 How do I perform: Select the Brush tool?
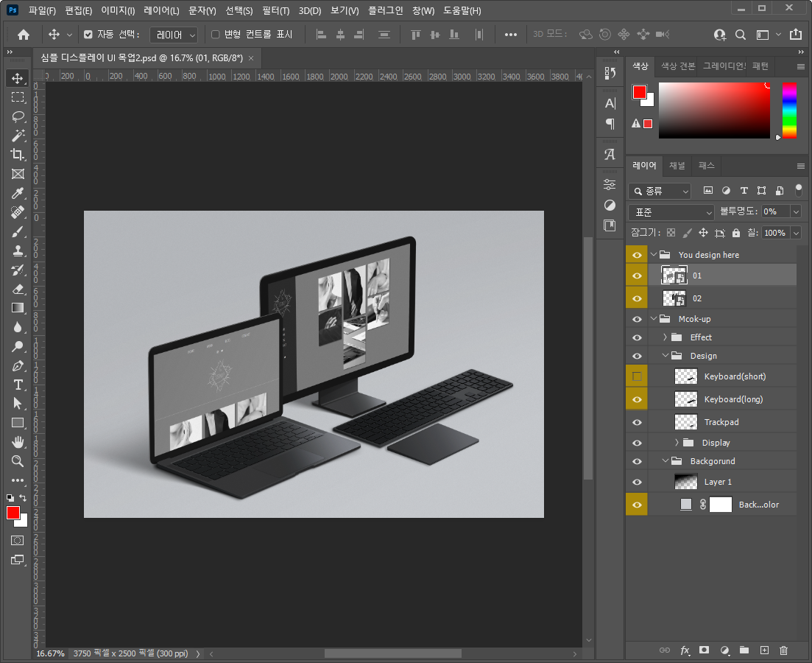(18, 232)
